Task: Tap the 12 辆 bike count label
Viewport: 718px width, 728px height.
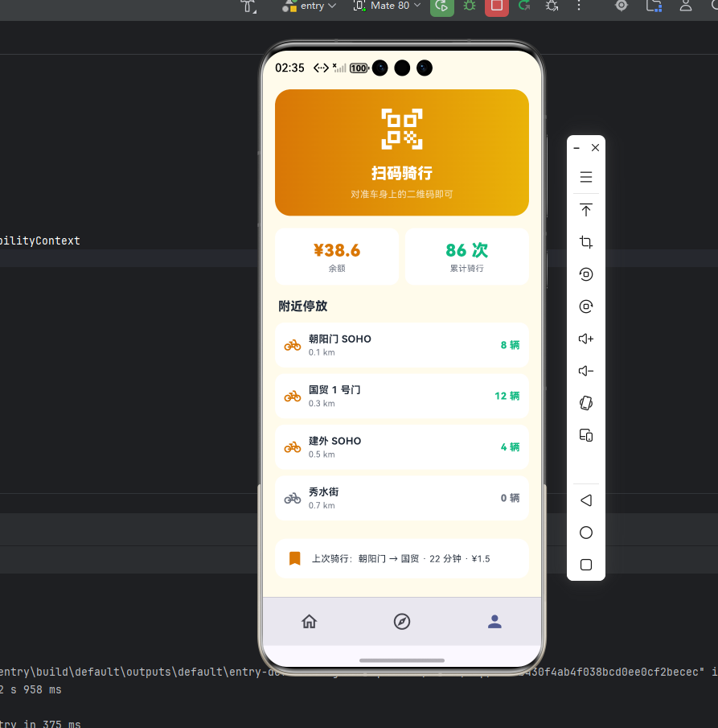Action: [507, 396]
